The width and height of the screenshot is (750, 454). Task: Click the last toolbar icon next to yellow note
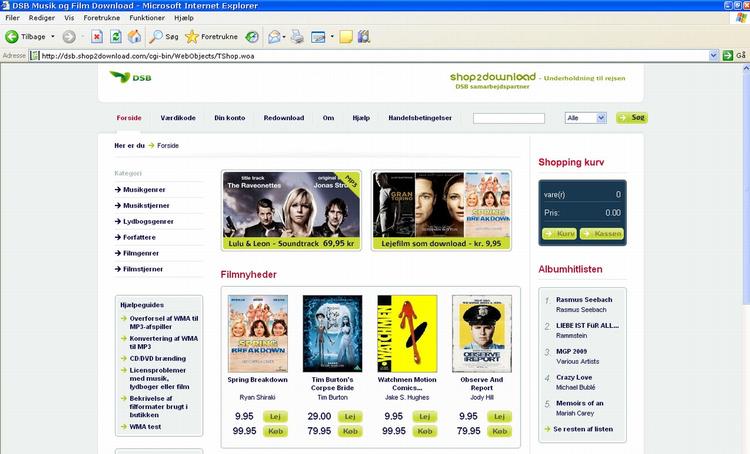[x=364, y=37]
